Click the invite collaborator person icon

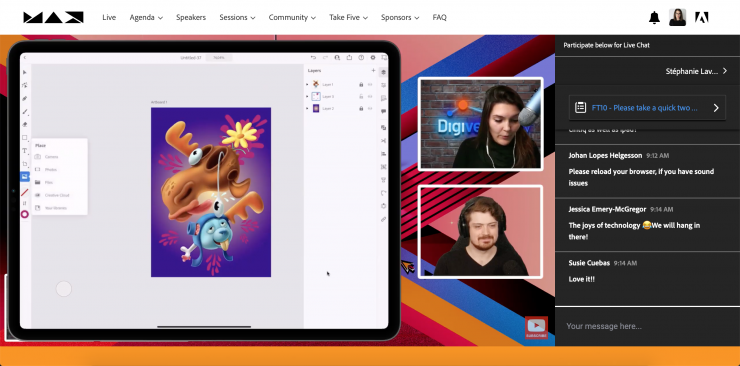(x=337, y=58)
